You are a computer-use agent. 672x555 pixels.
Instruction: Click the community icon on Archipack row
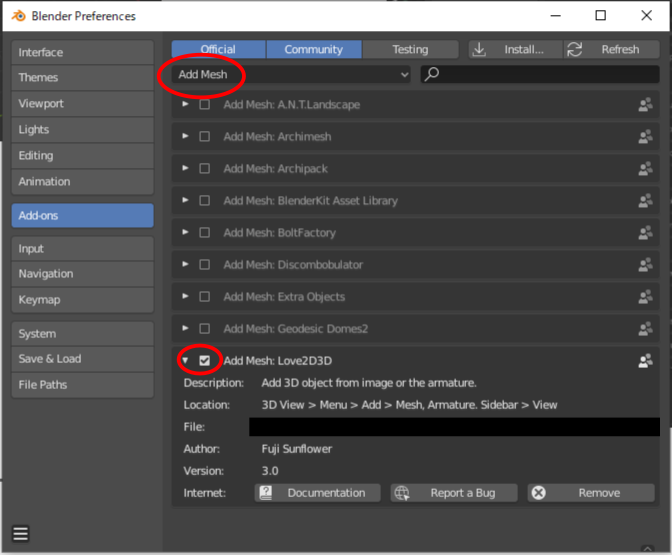point(645,169)
